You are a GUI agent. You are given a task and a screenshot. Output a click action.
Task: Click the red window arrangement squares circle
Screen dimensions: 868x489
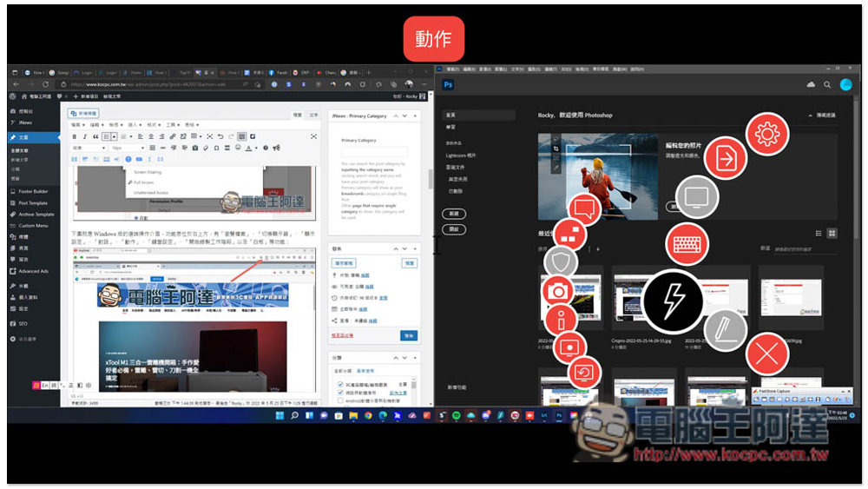[569, 235]
